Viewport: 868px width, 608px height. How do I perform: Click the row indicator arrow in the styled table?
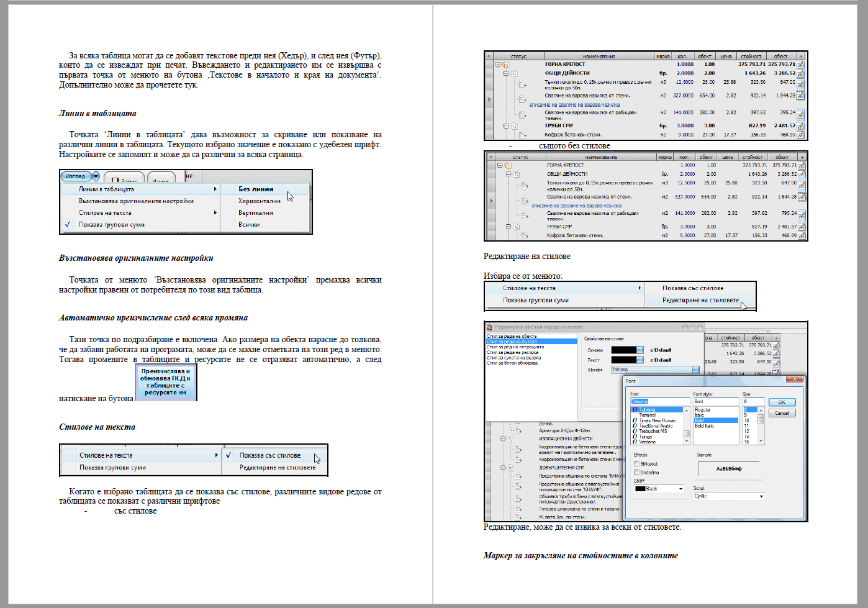tap(489, 99)
